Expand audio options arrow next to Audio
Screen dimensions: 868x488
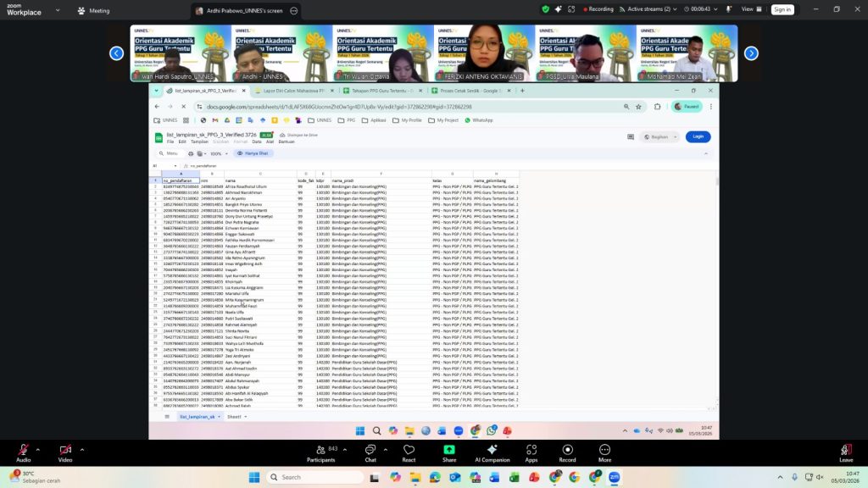40,450
